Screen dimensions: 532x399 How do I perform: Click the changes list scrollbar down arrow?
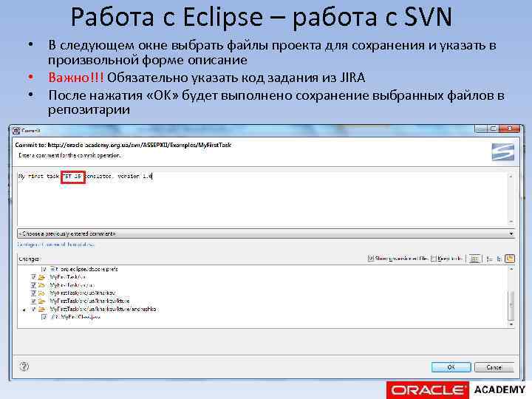click(511, 324)
